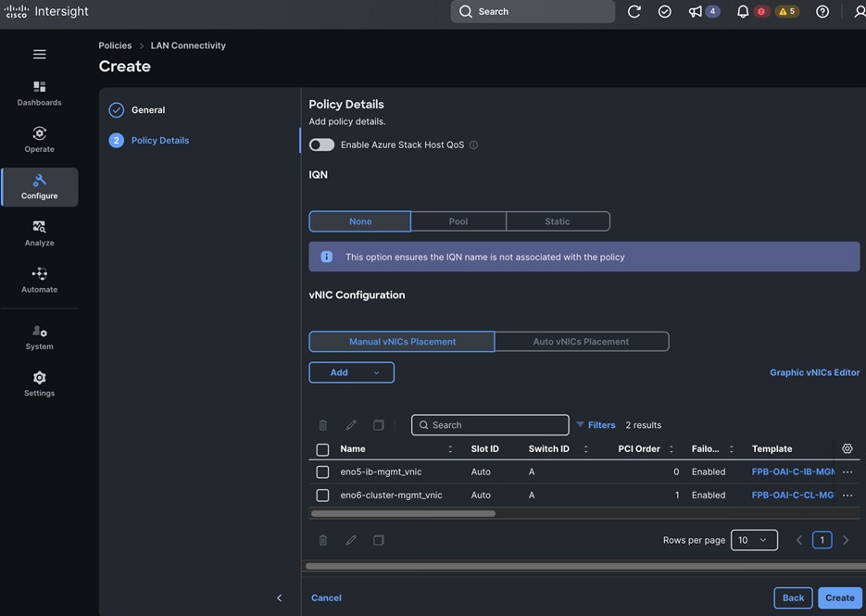Open Dashboards in the sidebar
This screenshot has height=616, width=866.
coord(39,94)
